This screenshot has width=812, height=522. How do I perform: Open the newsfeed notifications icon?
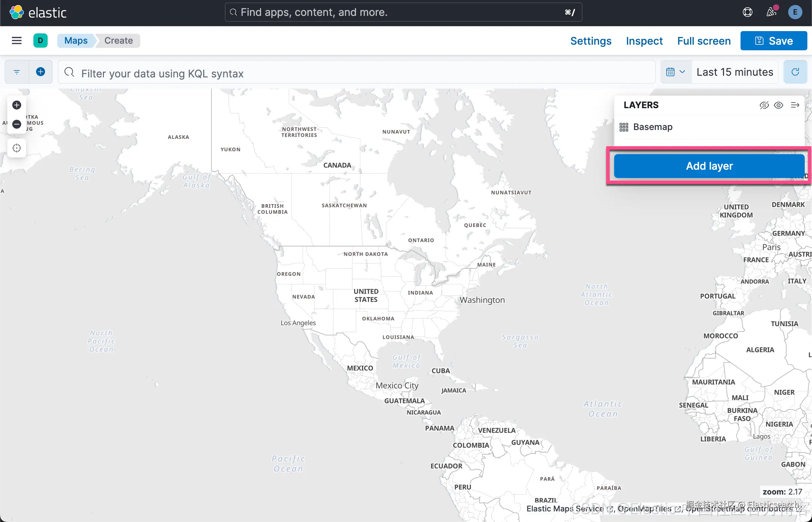[x=771, y=13]
